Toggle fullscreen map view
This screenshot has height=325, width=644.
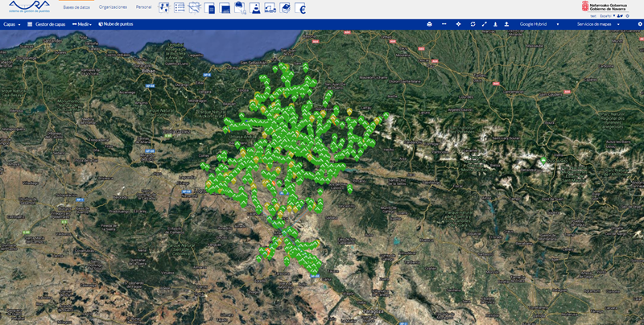[x=484, y=24]
